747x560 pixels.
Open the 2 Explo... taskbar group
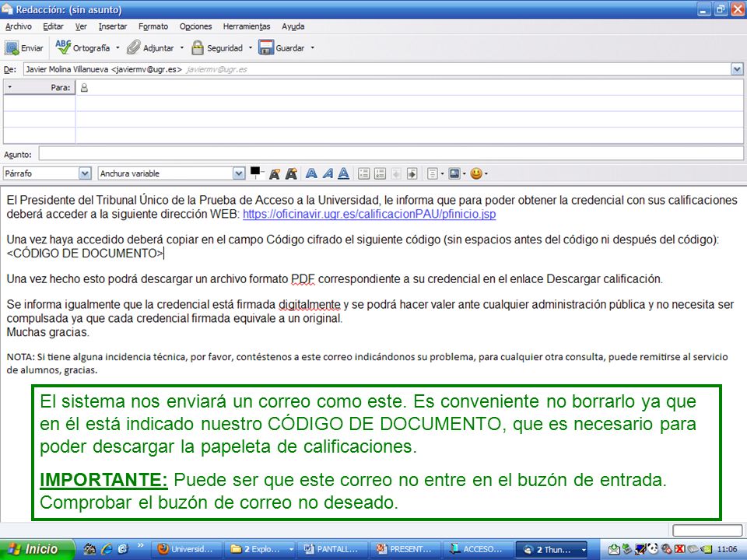coord(261,549)
